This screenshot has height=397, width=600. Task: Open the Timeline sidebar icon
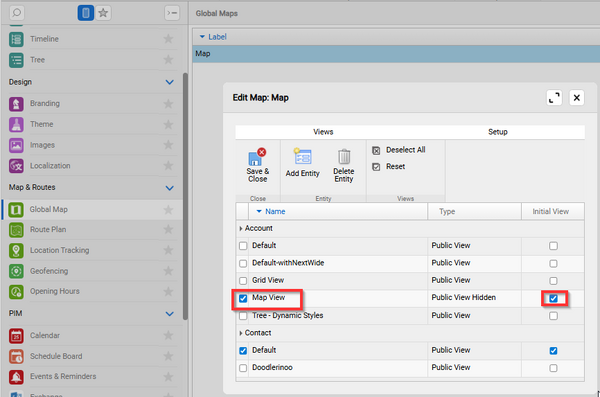16,39
